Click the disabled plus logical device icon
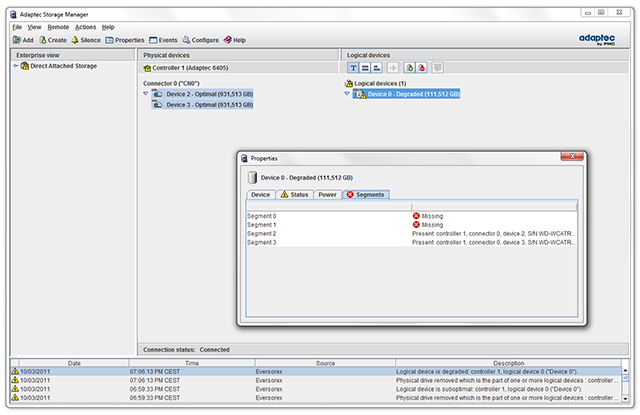The height and width of the screenshot is (415, 640). [x=393, y=68]
